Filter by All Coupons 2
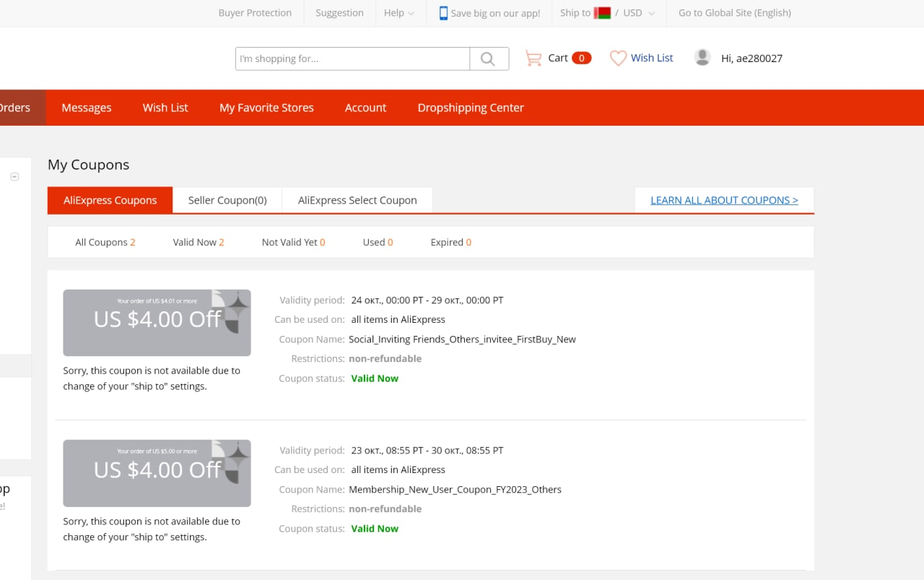Image resolution: width=924 pixels, height=580 pixels. coord(105,242)
